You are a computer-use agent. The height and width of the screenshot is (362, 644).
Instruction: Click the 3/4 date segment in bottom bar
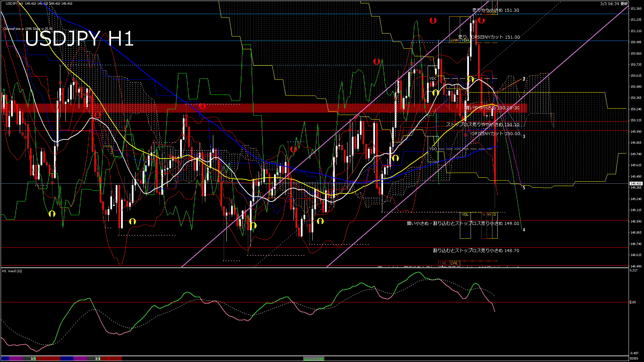pyautogui.click(x=98, y=359)
